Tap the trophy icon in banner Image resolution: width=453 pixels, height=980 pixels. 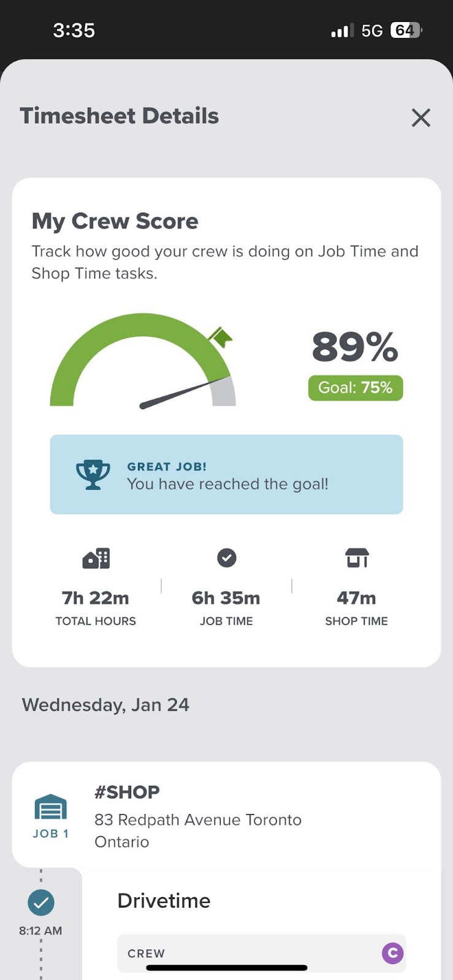pyautogui.click(x=93, y=475)
